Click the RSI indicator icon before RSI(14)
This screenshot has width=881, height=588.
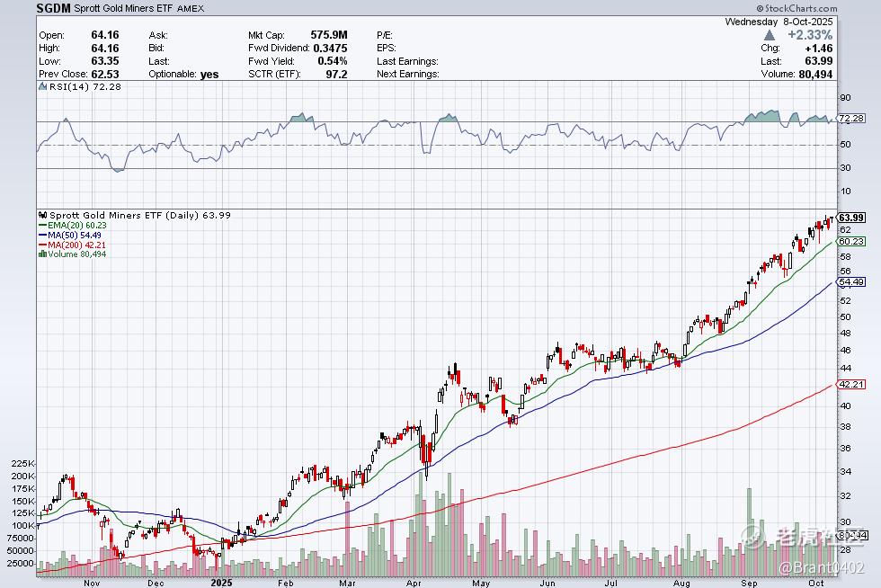coord(43,86)
